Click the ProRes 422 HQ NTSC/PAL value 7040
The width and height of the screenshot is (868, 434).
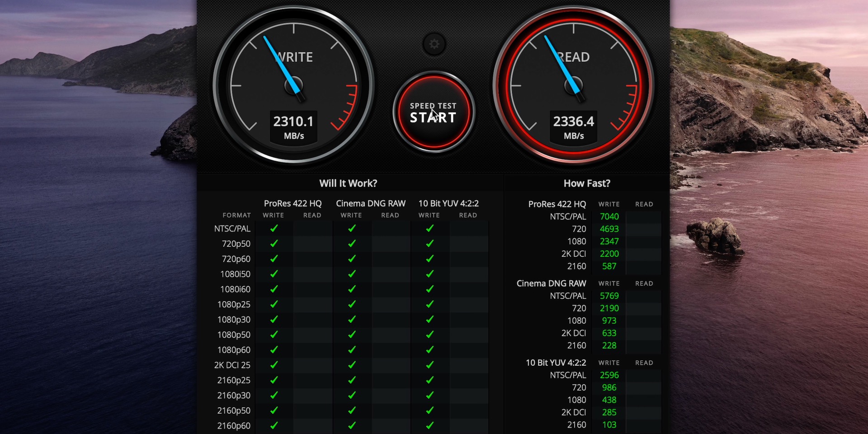click(609, 217)
